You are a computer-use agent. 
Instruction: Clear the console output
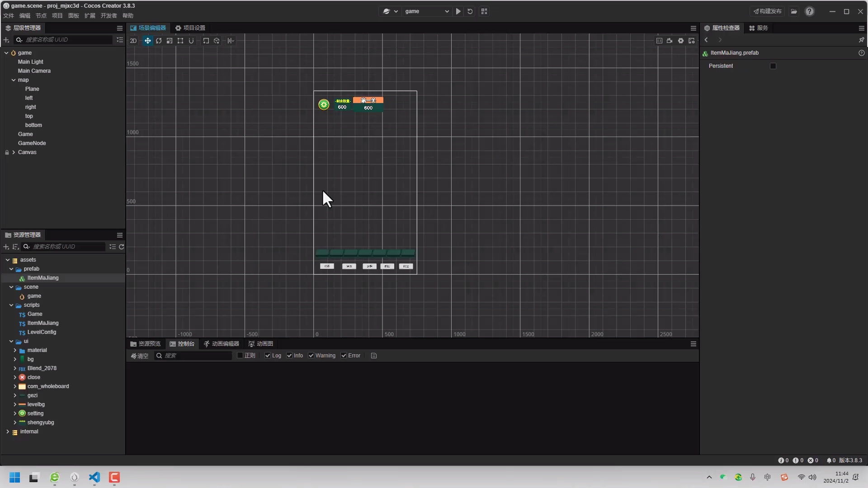(x=139, y=356)
